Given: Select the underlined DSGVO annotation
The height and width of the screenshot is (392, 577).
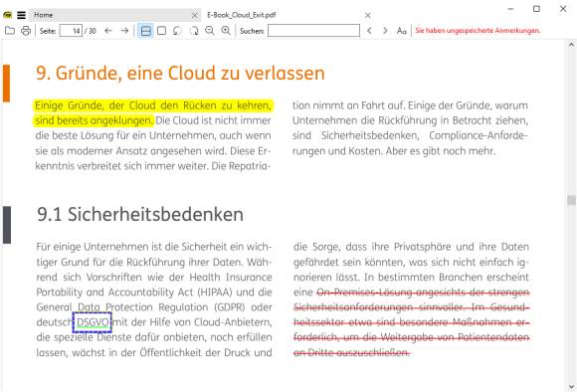Looking at the screenshot, I should click(x=93, y=322).
